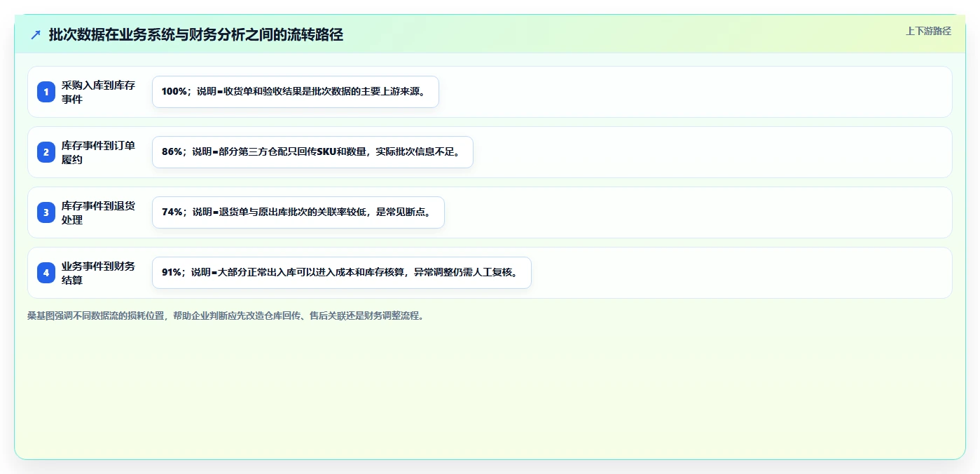Screen dimensions: 980x474
Task: Click the 业务事件到财务结算 row label
Action: (x=99, y=273)
